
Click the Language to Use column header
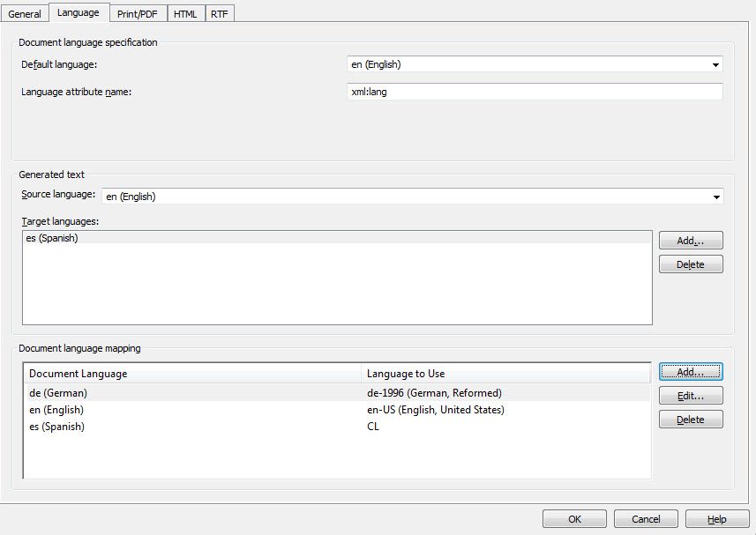[505, 374]
